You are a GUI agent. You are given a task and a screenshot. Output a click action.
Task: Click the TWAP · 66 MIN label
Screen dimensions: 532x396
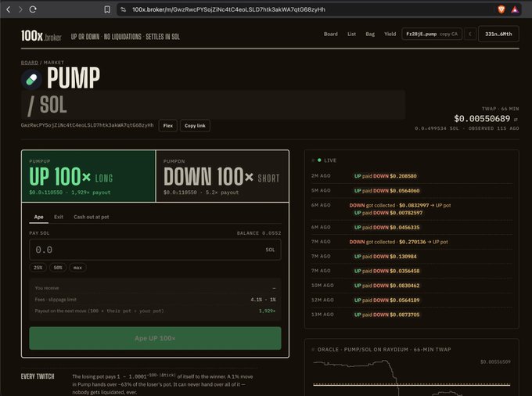(x=500, y=109)
